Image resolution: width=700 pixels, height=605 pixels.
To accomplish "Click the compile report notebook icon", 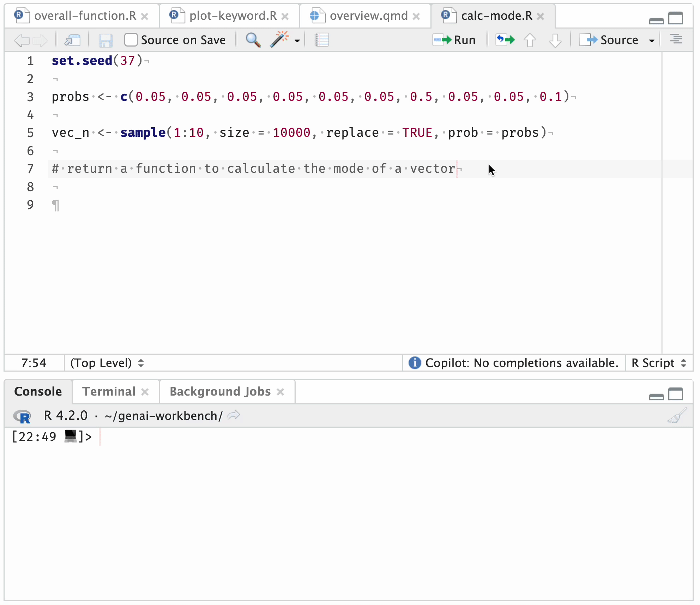I will [x=321, y=40].
